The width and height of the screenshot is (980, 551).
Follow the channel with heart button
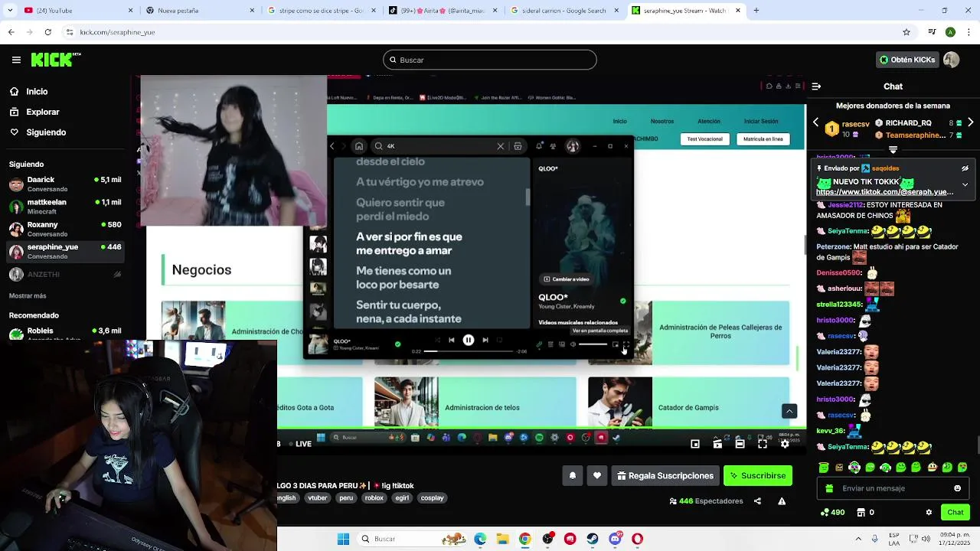pos(597,475)
